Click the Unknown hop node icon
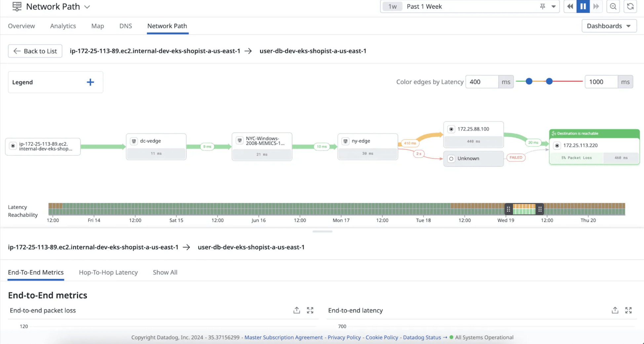The height and width of the screenshot is (344, 644). click(451, 159)
